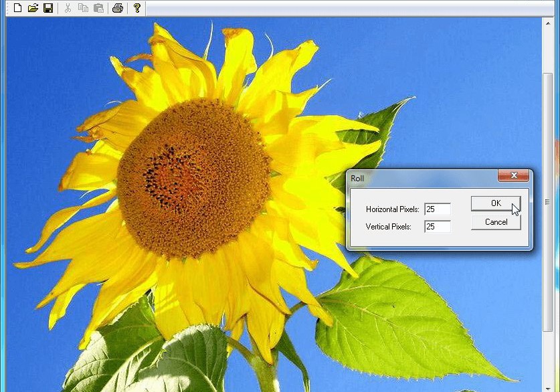560x392 pixels.
Task: Paste using the clipboard toolbar icon
Action: 98,7
